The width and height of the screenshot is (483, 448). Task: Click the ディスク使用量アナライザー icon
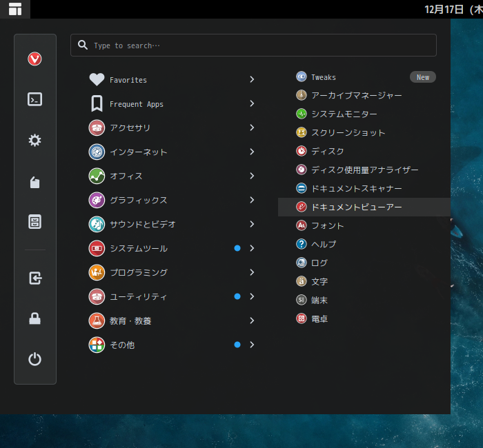tap(302, 170)
